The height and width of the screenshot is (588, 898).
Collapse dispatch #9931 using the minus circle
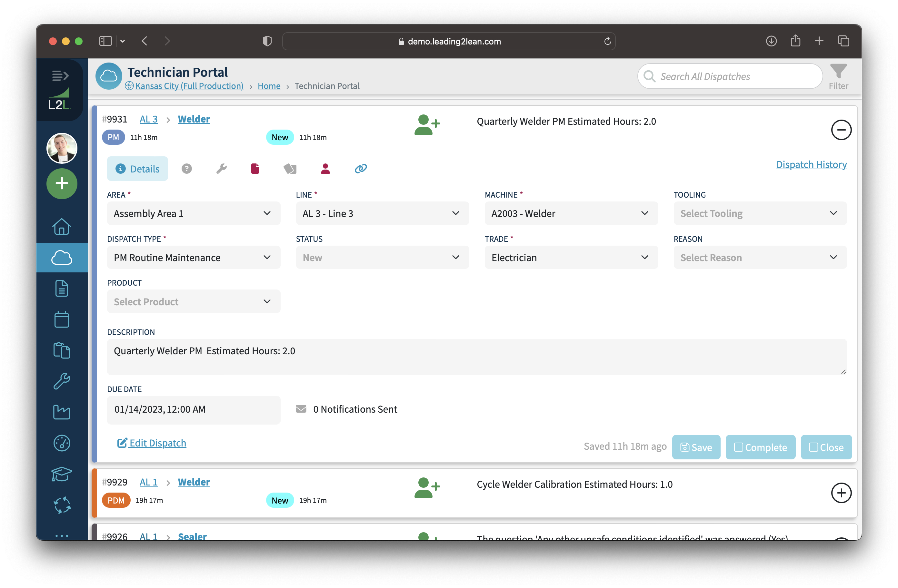(841, 130)
